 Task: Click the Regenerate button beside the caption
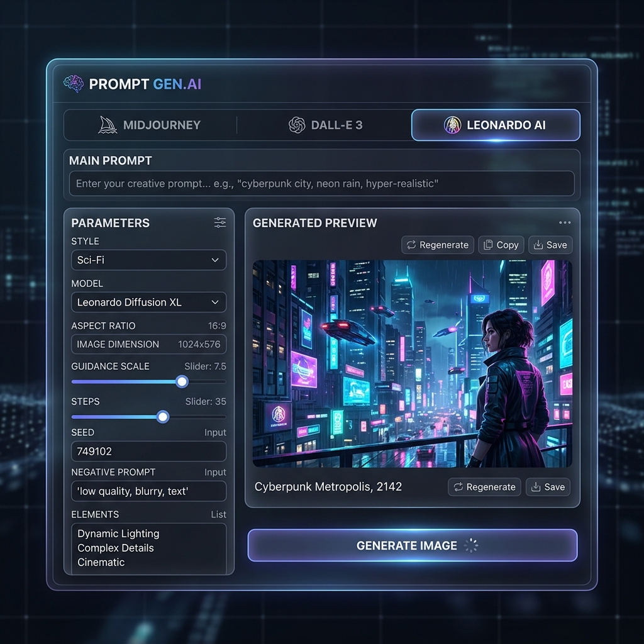point(485,487)
